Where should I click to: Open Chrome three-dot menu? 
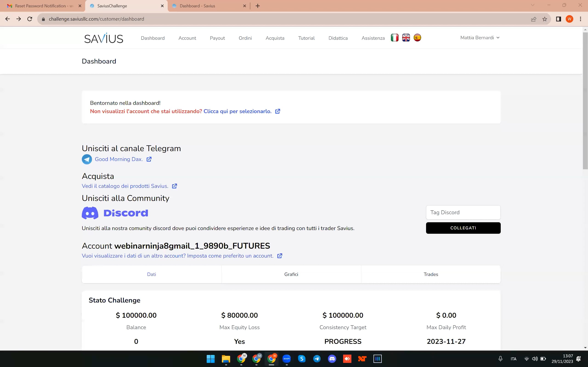pos(580,19)
